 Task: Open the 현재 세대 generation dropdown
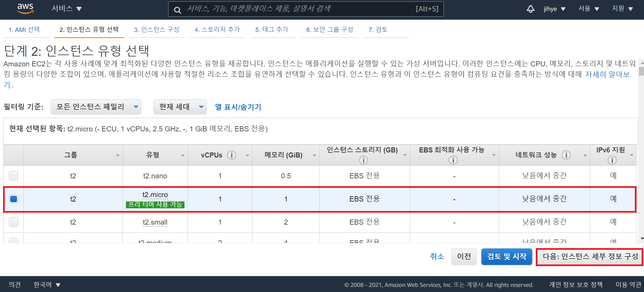coord(180,107)
